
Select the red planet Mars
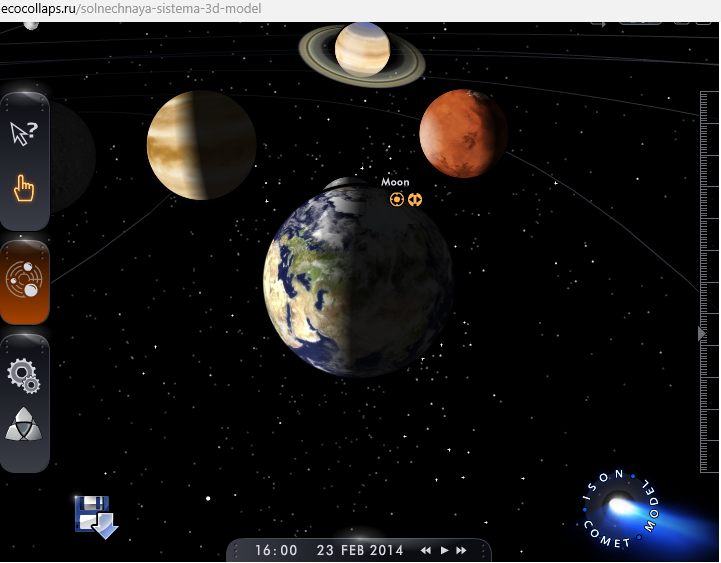(462, 133)
